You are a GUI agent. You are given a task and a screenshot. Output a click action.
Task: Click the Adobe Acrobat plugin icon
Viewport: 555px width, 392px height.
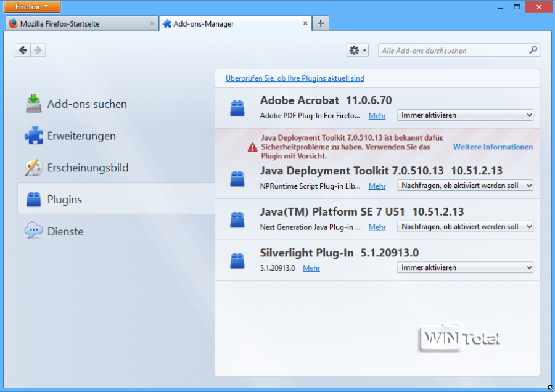pyautogui.click(x=237, y=108)
